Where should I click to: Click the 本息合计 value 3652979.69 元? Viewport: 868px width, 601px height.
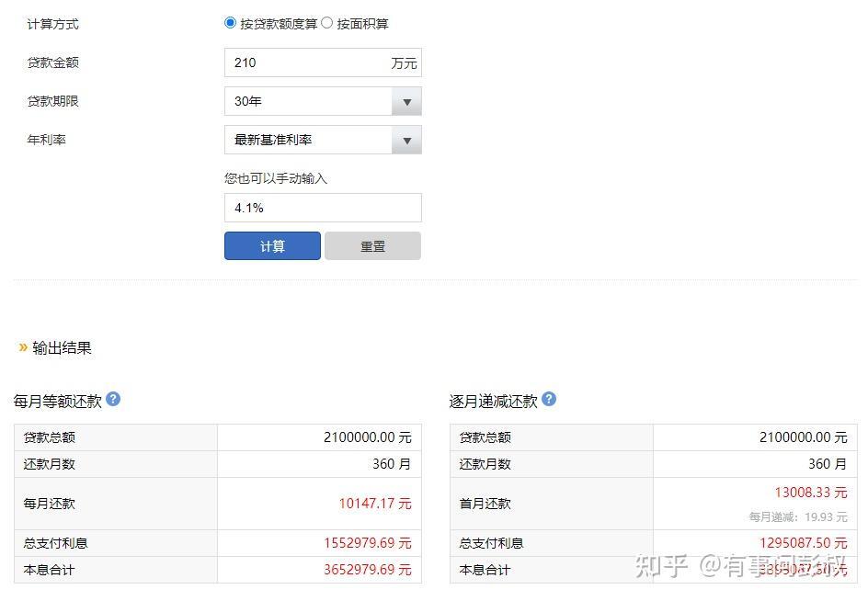coord(367,570)
